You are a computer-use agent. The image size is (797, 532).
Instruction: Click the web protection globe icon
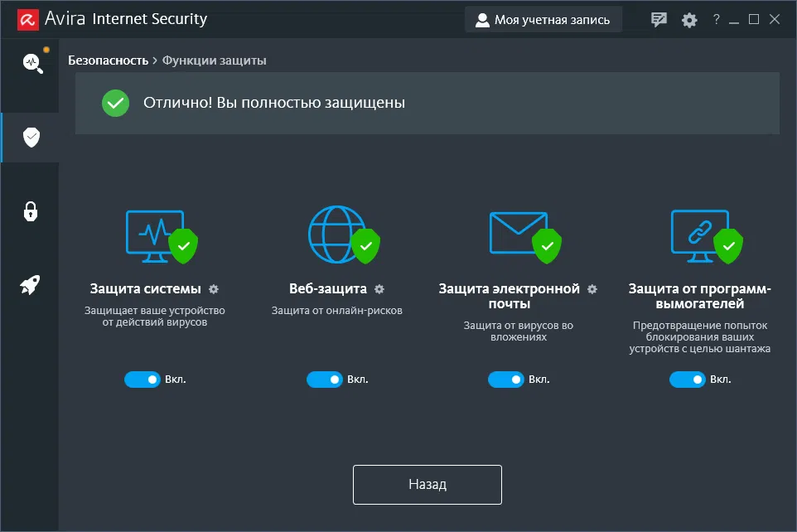click(336, 234)
